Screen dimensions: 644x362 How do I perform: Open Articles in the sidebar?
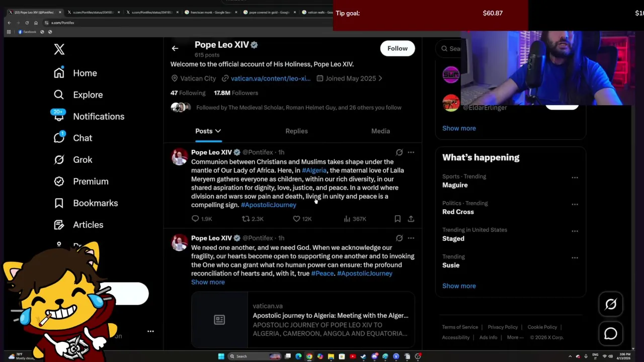[x=78, y=224]
